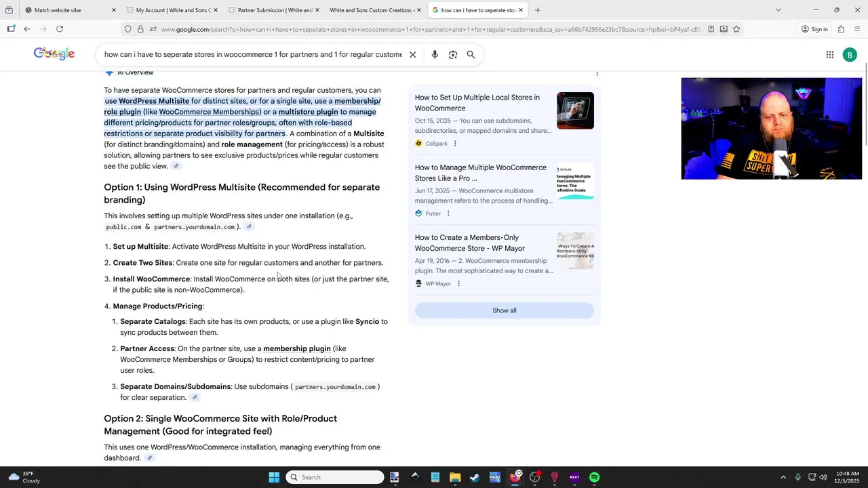Click the shield tracking protection icon
The height and width of the screenshot is (488, 868).
pyautogui.click(x=127, y=29)
